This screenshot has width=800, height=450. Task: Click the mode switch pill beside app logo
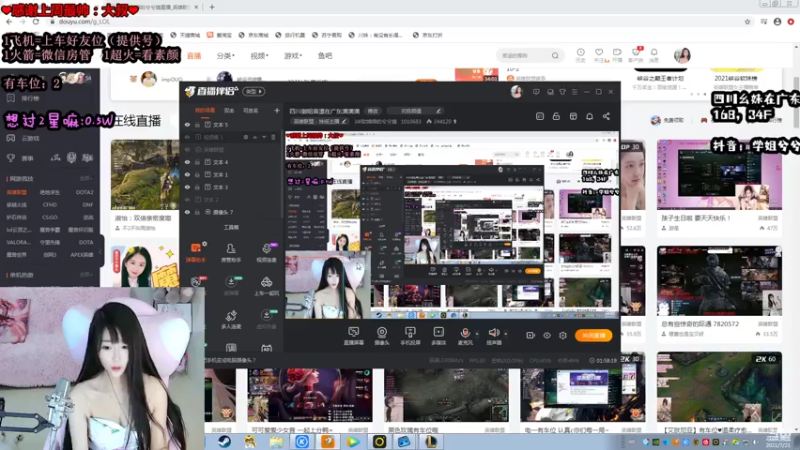(x=254, y=91)
